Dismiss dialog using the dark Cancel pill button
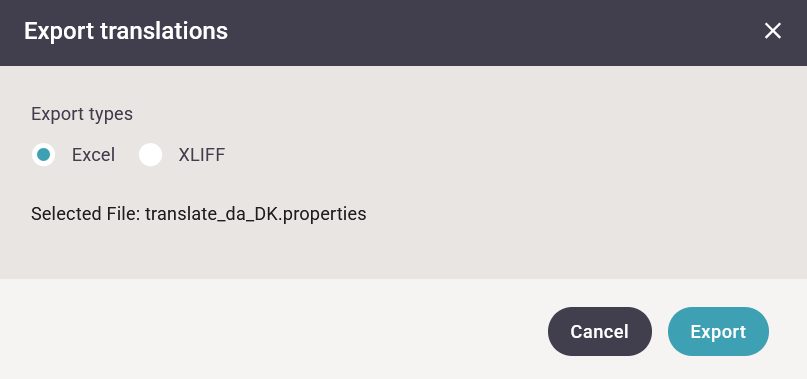The width and height of the screenshot is (807, 379). [600, 332]
